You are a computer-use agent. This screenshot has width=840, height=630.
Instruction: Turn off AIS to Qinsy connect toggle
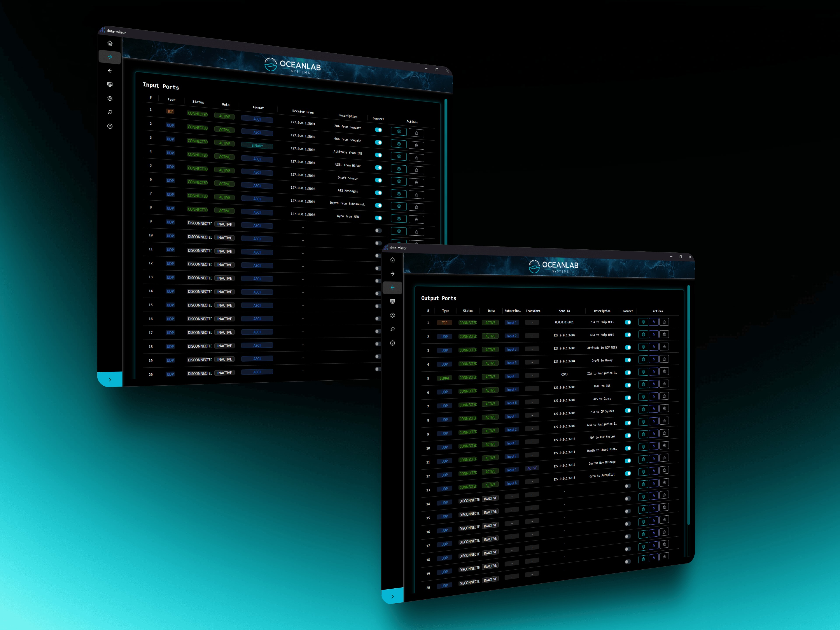(628, 398)
